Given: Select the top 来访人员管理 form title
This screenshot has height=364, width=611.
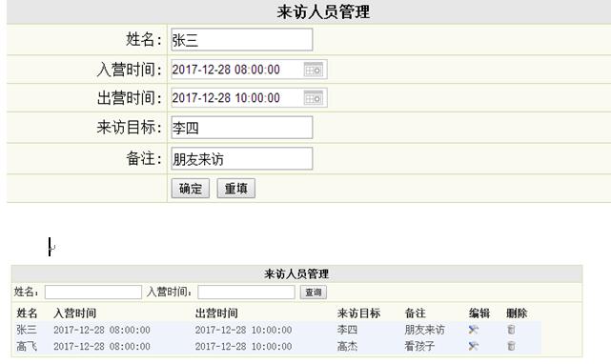Looking at the screenshot, I should pos(323,11).
